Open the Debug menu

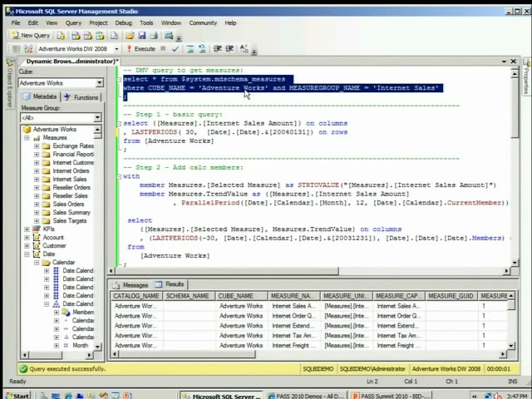(123, 22)
